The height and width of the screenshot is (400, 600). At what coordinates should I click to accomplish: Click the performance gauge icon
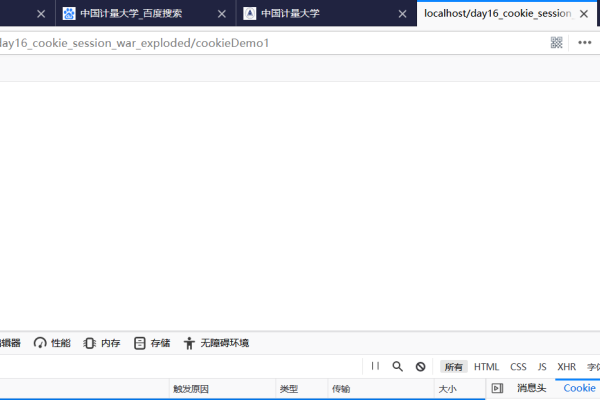point(40,343)
